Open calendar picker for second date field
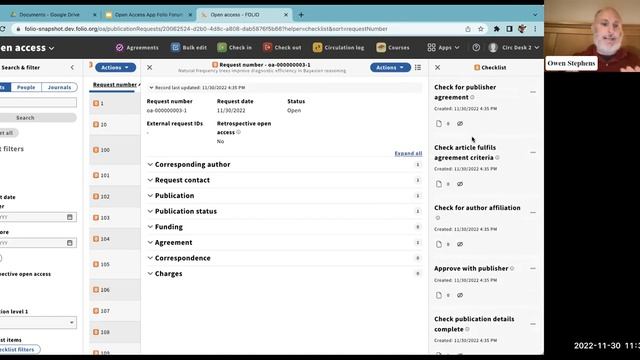 [70, 243]
